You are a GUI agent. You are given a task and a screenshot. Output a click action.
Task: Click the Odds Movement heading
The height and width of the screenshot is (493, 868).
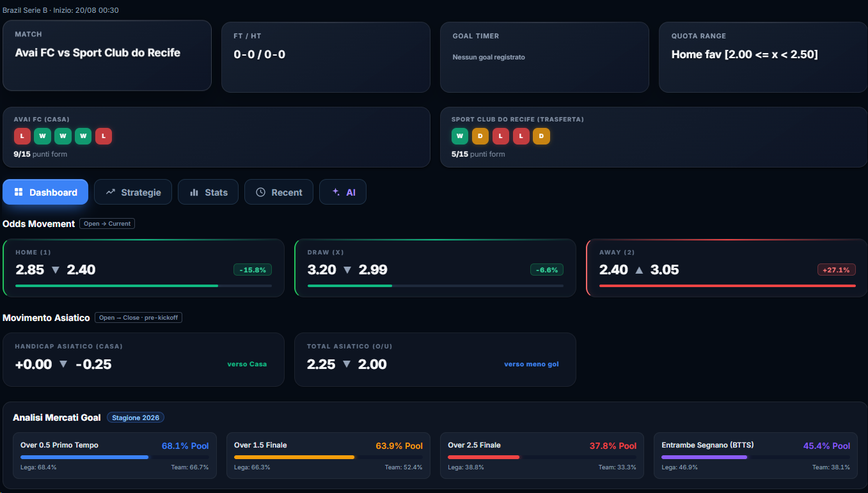point(38,224)
